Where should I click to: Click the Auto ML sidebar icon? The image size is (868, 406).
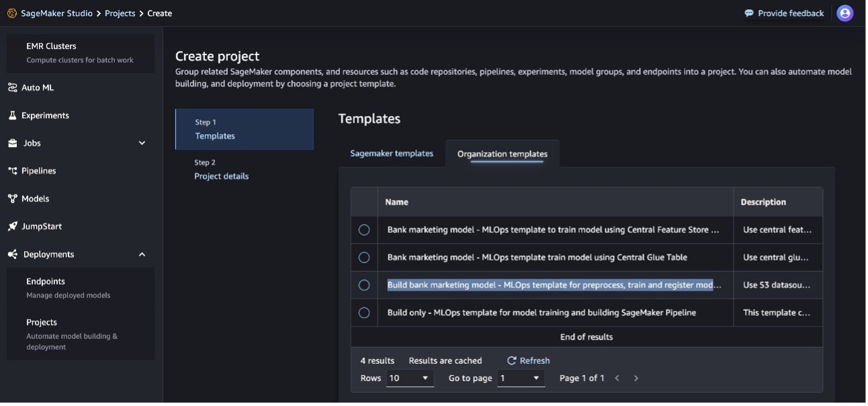pos(13,88)
